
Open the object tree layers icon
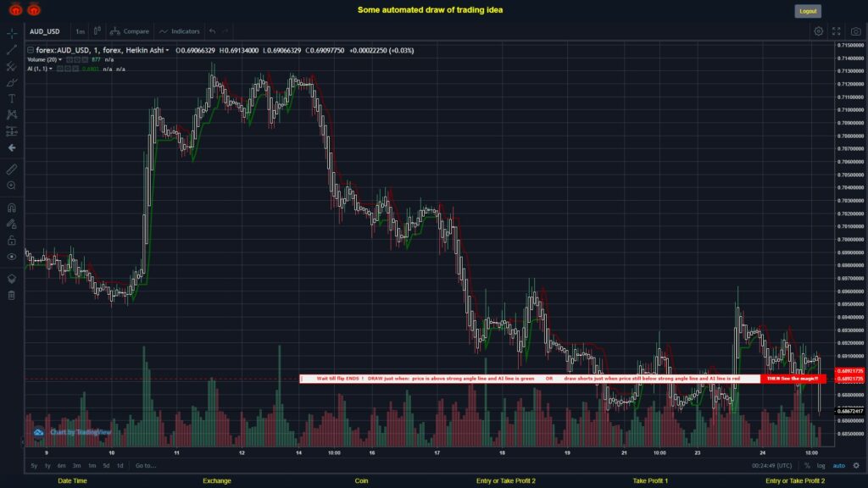12,279
